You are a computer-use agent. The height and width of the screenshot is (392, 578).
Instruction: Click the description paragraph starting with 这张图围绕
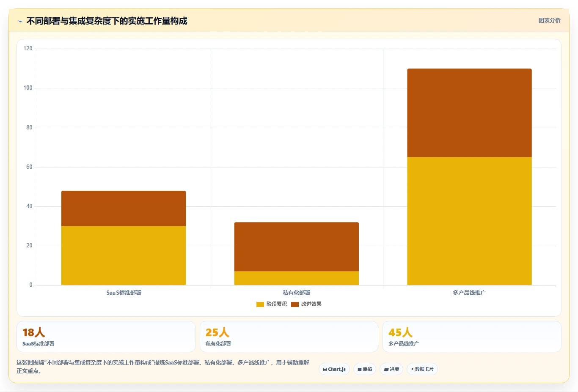[163, 367]
